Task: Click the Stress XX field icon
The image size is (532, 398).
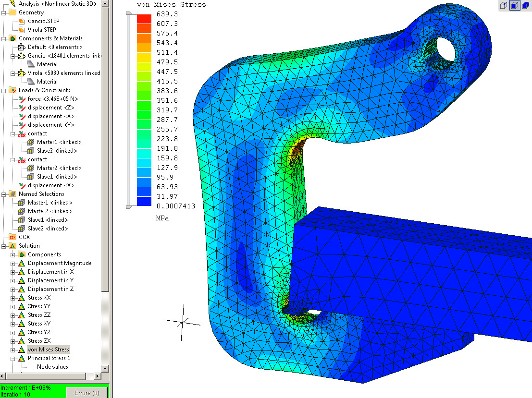Action: tap(22, 298)
